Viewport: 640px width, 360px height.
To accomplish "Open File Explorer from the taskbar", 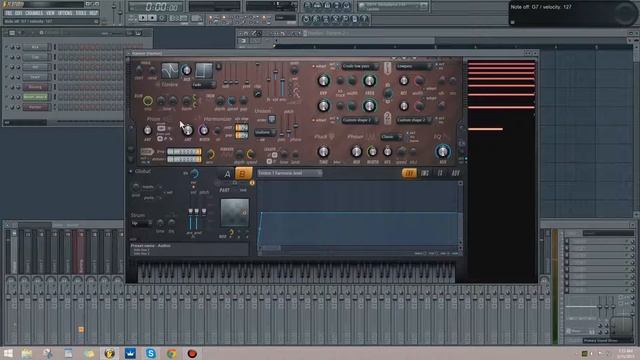I will (27, 353).
